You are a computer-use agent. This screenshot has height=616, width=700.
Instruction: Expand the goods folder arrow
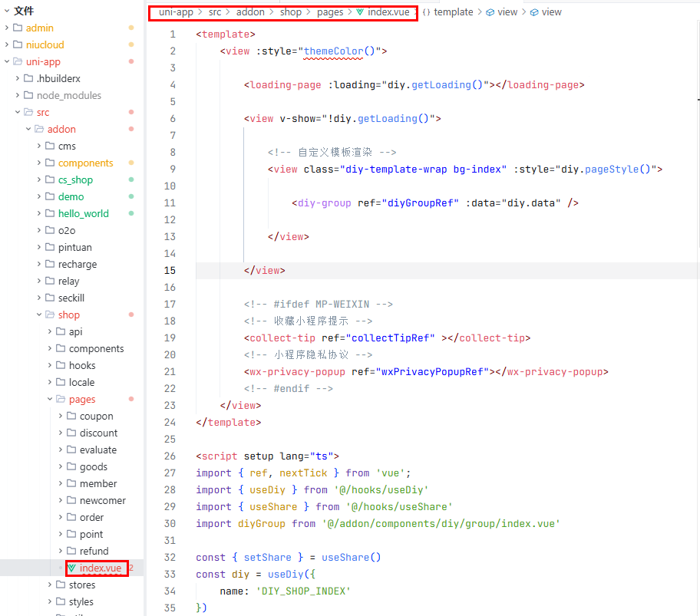coord(61,467)
